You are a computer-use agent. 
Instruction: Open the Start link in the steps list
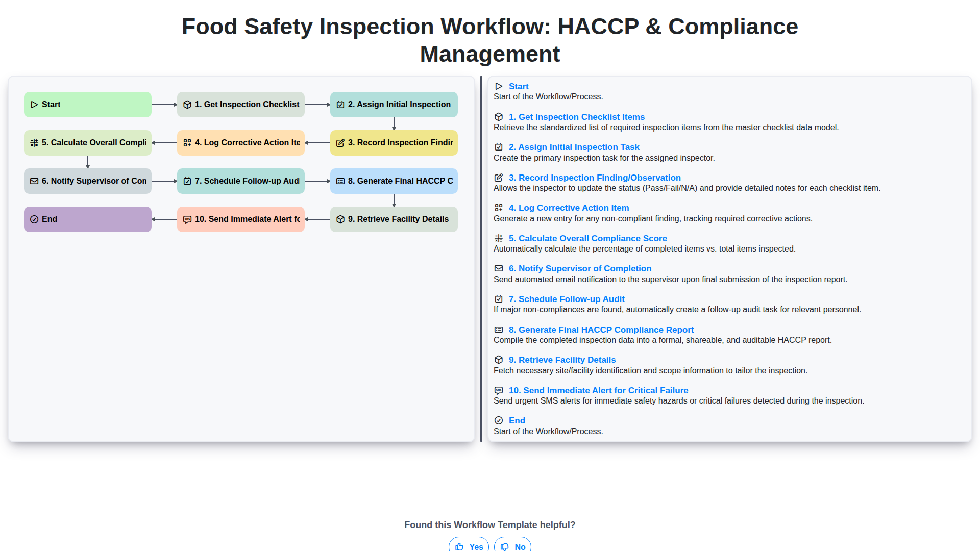(x=519, y=86)
